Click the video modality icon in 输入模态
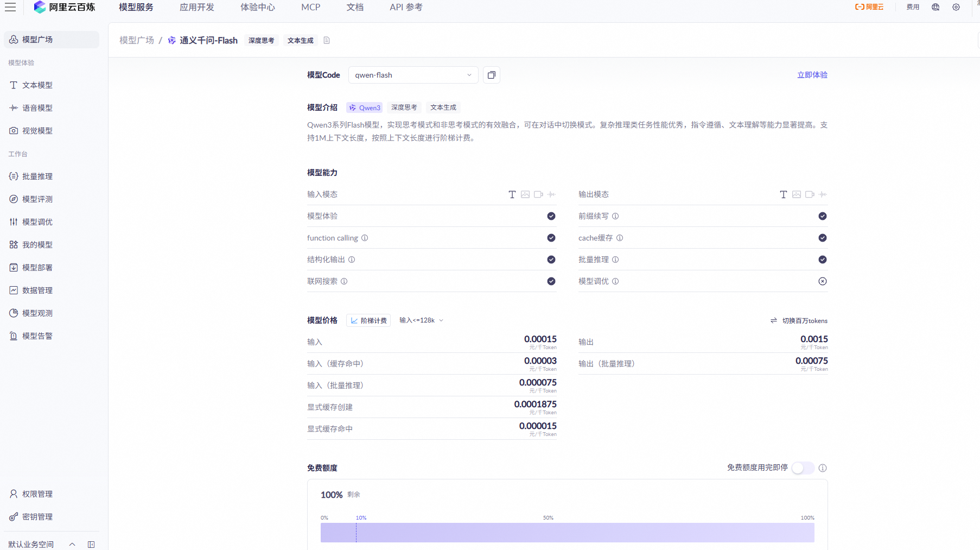980x550 pixels. 538,194
